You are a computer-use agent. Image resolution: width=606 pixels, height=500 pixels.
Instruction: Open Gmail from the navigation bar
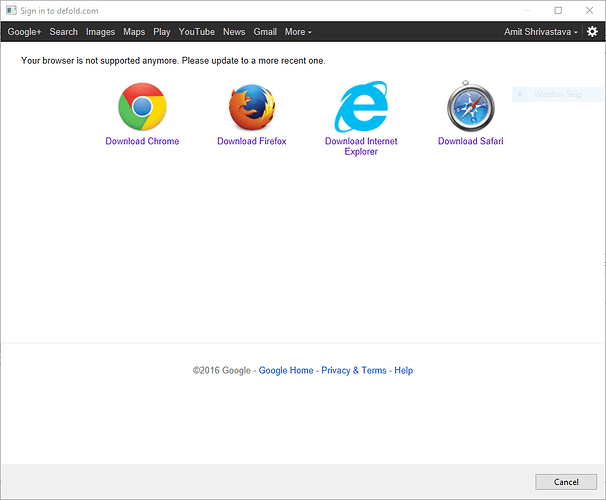[265, 32]
